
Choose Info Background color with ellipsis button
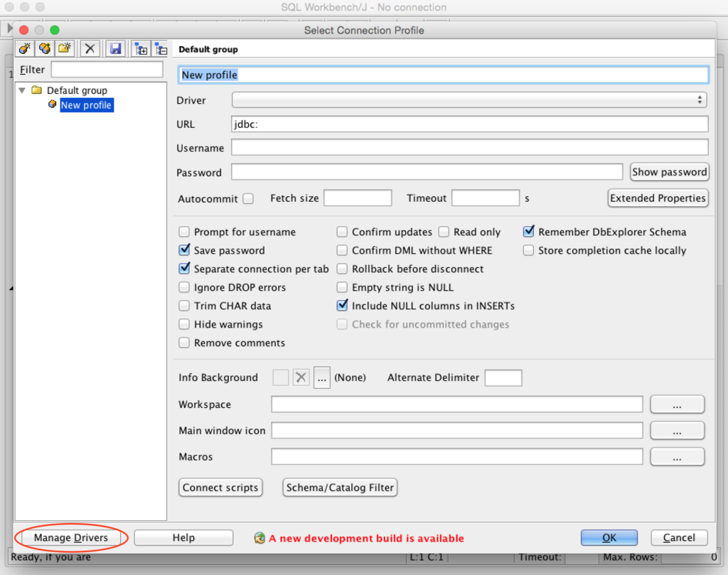pyautogui.click(x=322, y=377)
